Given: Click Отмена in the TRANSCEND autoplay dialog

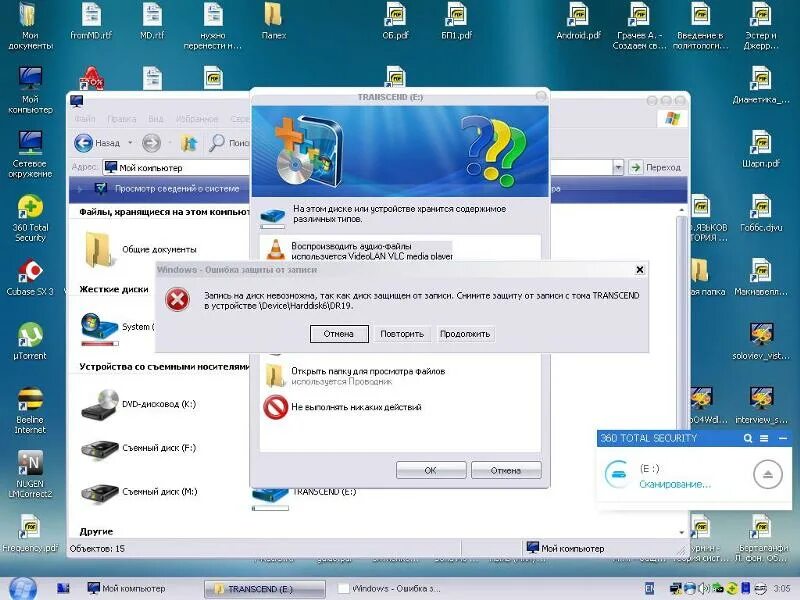Looking at the screenshot, I should (x=506, y=470).
